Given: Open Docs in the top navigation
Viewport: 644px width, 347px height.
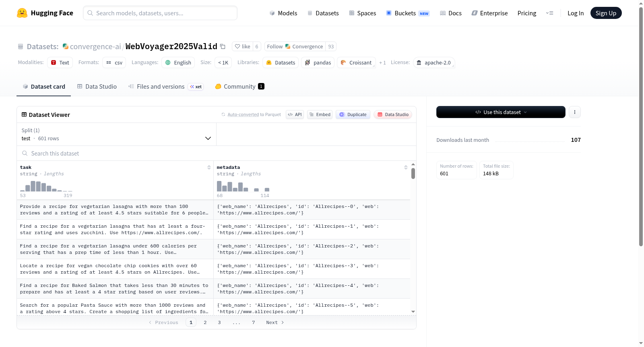Looking at the screenshot, I should (451, 13).
